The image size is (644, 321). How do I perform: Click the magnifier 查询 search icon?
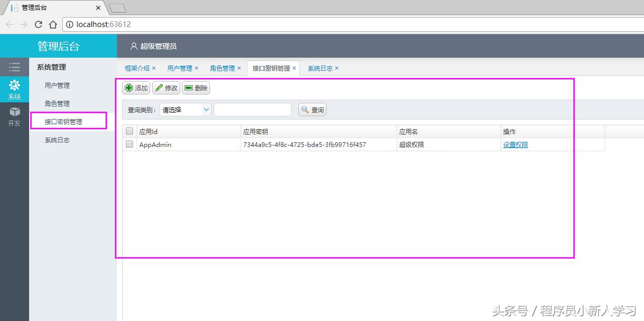tap(304, 109)
